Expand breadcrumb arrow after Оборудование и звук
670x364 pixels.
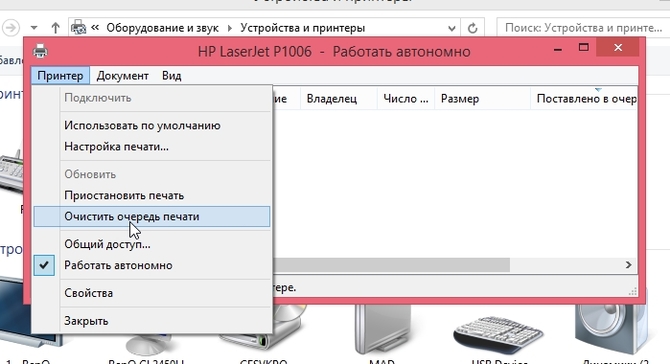tap(230, 28)
